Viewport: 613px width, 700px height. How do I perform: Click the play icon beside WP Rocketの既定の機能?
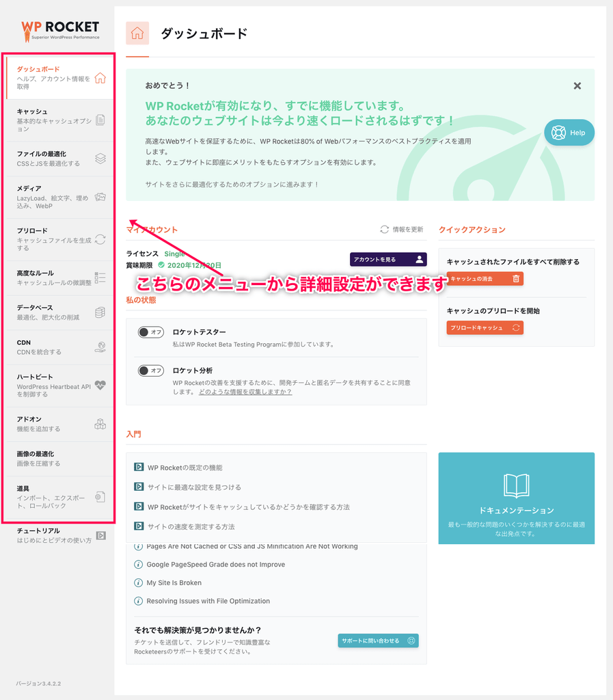[139, 467]
